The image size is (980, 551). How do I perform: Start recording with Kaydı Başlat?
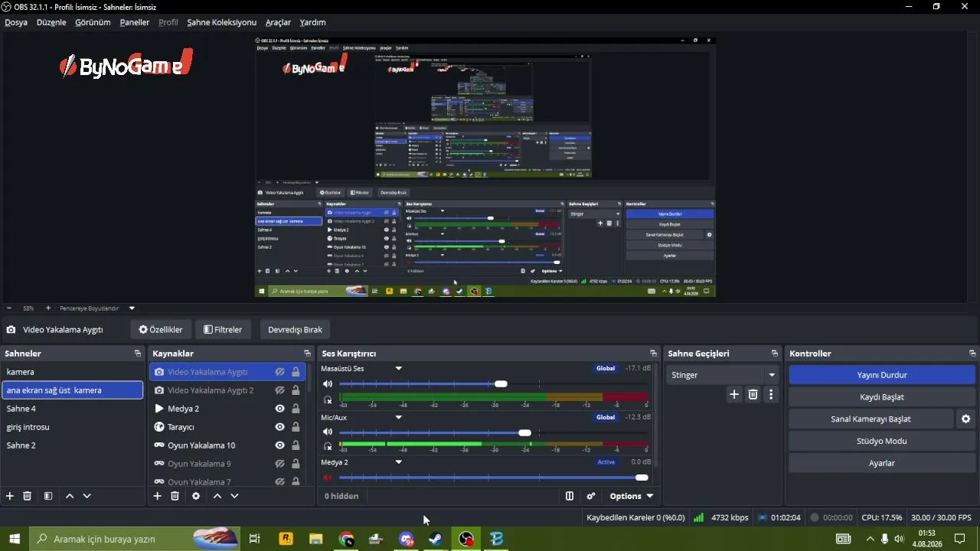(x=882, y=397)
